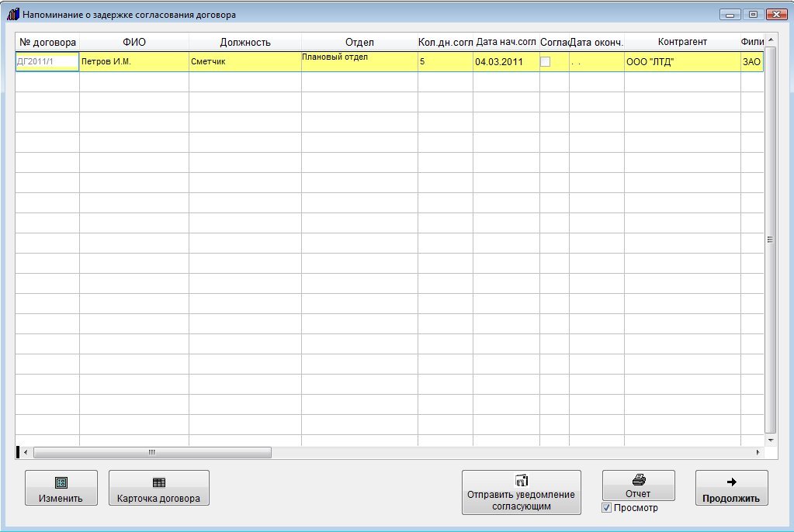Click the Дата нач.согл column header

(506, 42)
